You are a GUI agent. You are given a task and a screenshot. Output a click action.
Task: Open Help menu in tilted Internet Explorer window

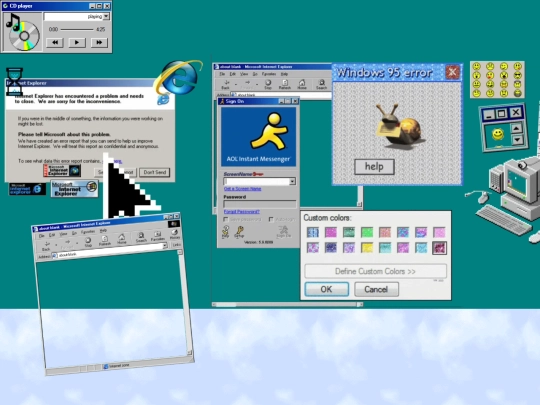[x=103, y=231]
